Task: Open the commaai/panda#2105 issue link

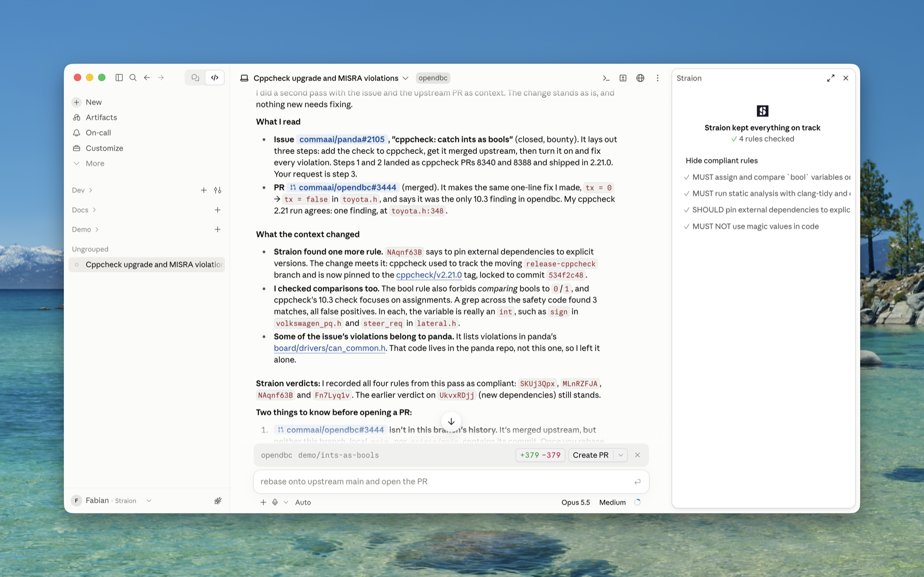Action: pyautogui.click(x=342, y=140)
